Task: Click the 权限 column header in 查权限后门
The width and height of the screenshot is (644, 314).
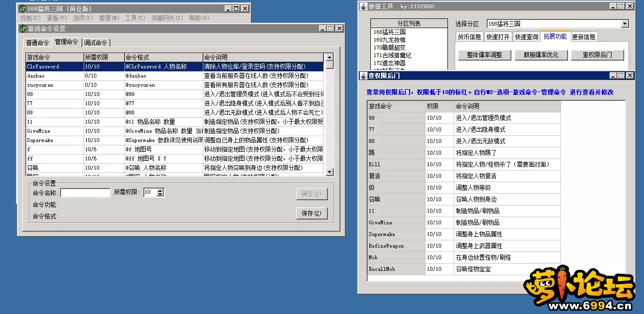Action: tap(439, 106)
